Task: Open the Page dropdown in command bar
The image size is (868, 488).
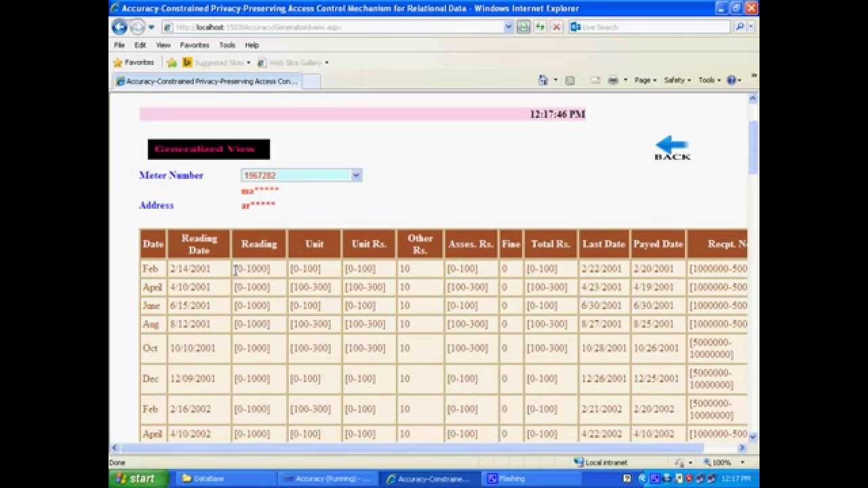Action: point(645,80)
